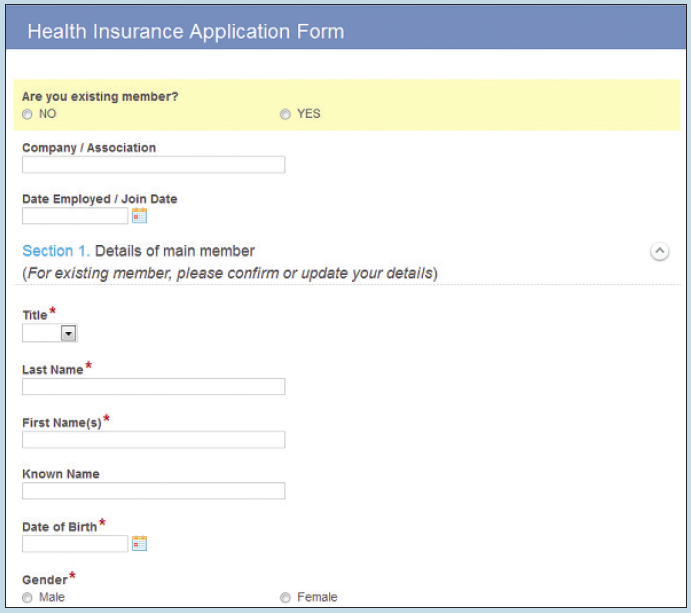The width and height of the screenshot is (691, 613).
Task: Click the Company / Association text field
Action: 153,164
